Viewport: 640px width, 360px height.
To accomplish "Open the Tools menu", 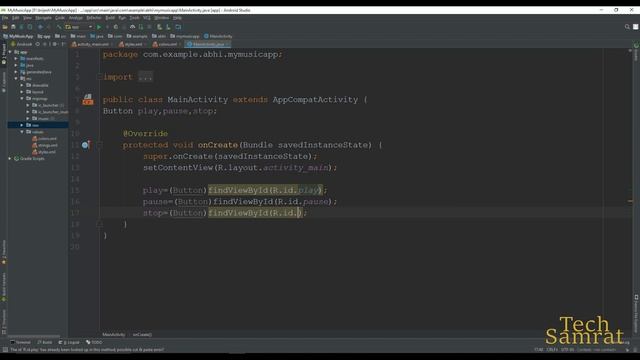I will point(134,18).
